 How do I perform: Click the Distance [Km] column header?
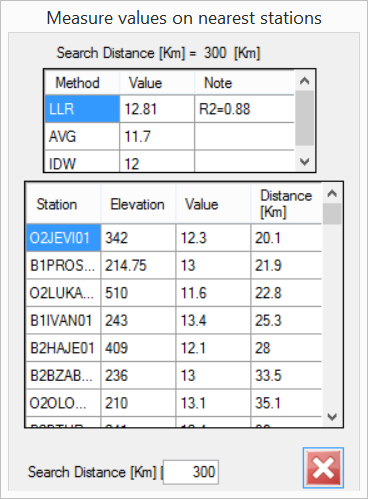coord(286,204)
